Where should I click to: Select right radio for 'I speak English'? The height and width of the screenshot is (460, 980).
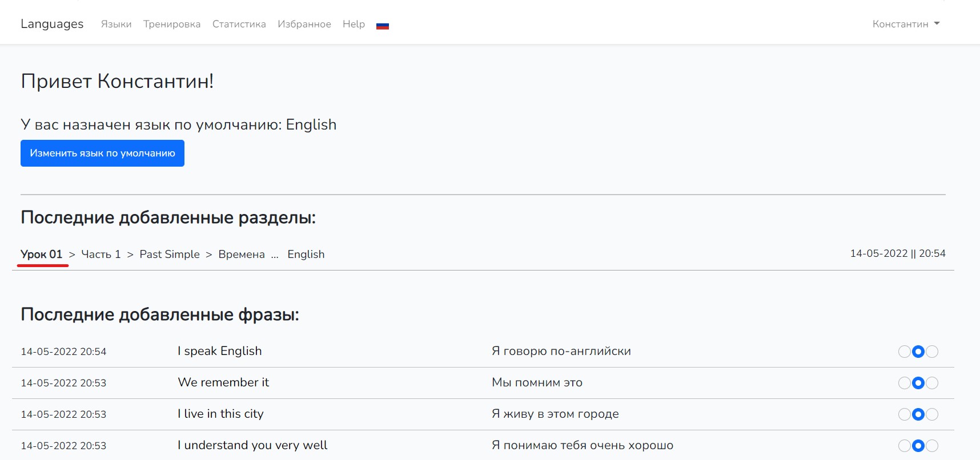coord(932,352)
